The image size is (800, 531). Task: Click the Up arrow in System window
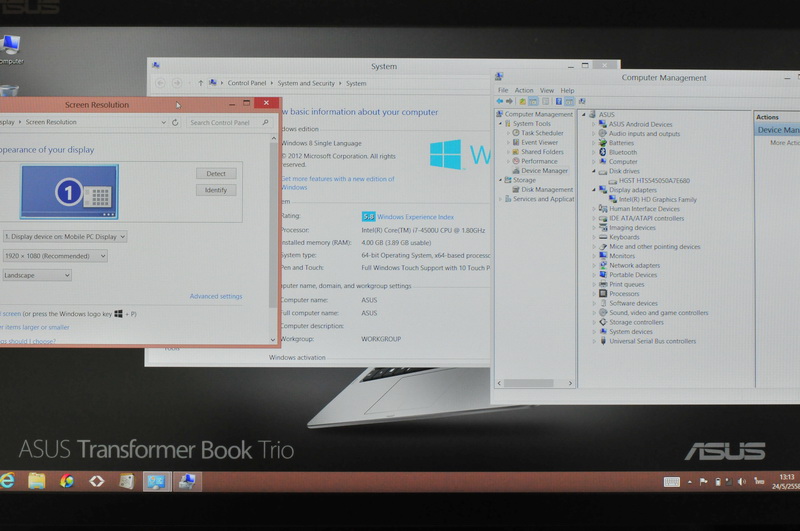(x=201, y=83)
